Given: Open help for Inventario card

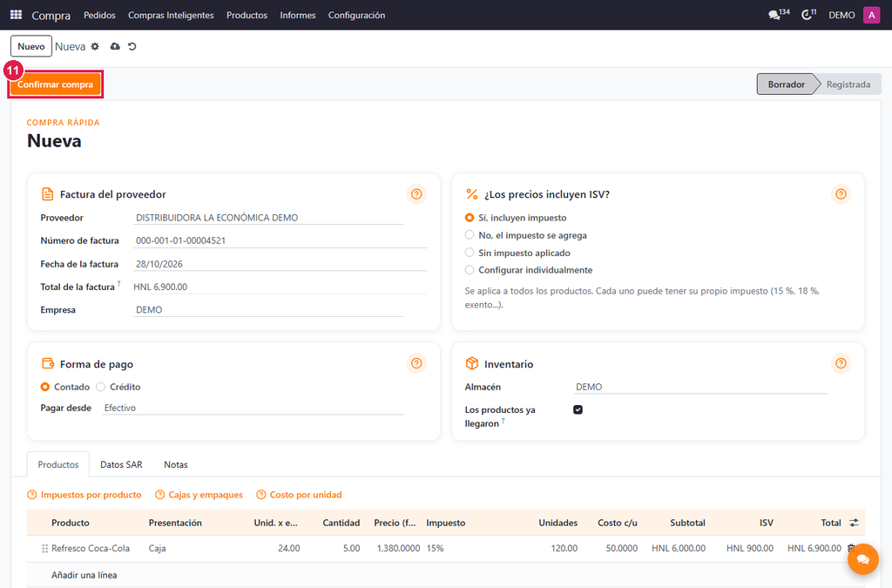Looking at the screenshot, I should 841,363.
